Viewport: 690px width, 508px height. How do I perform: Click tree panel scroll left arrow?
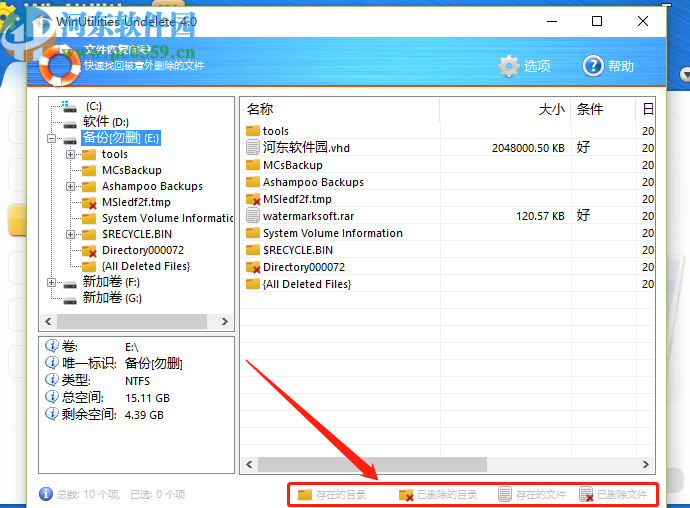[48, 321]
